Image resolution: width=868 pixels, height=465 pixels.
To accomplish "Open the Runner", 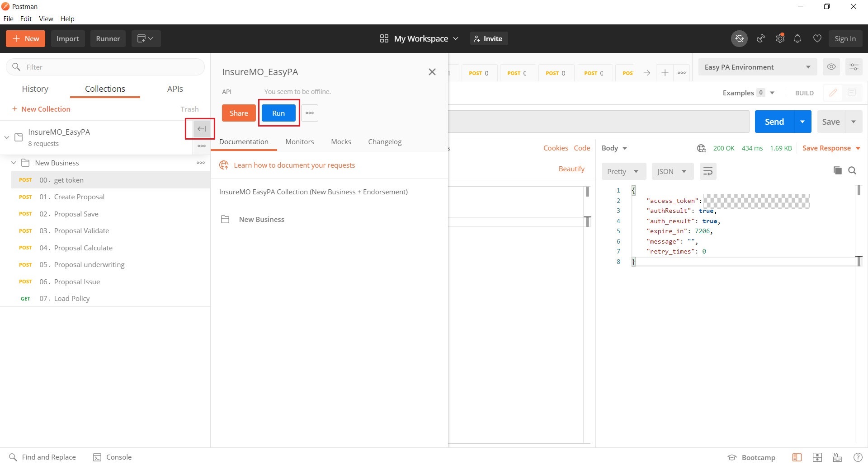I will click(108, 39).
